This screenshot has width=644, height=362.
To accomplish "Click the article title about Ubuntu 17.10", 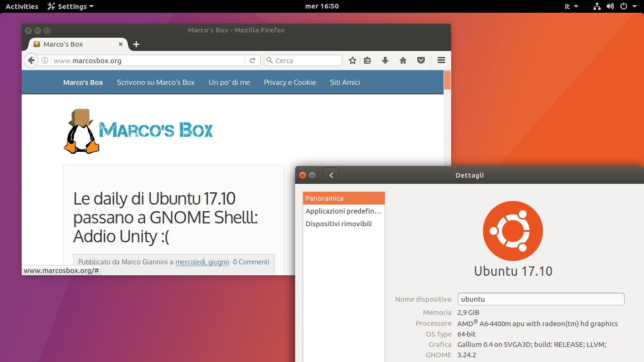I will [x=165, y=217].
